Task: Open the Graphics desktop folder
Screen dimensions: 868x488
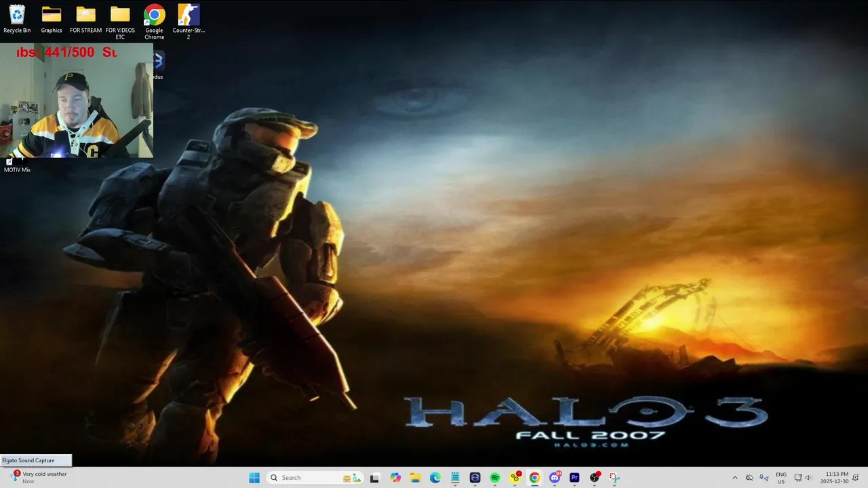Action: [x=52, y=18]
